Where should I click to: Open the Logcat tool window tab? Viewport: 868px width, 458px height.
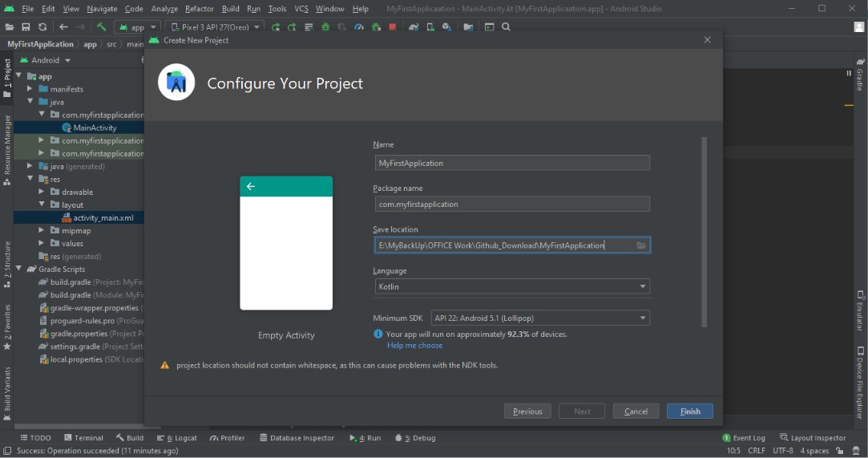(x=176, y=437)
